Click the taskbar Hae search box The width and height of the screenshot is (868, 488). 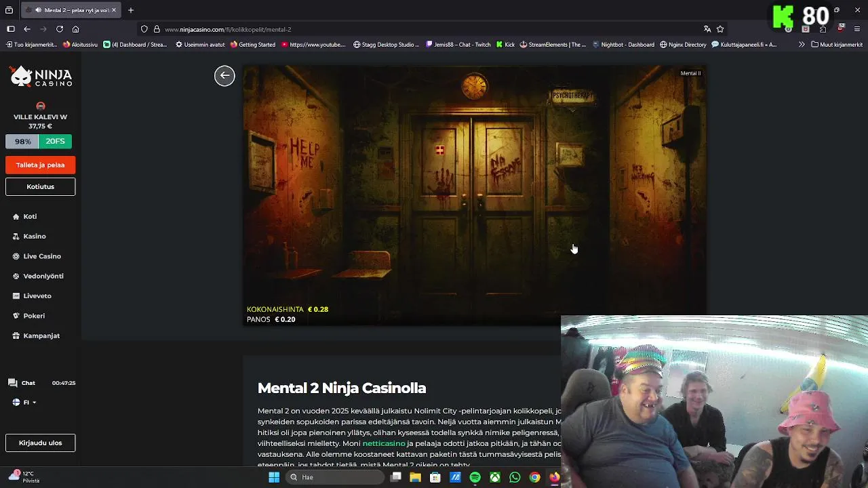(336, 477)
